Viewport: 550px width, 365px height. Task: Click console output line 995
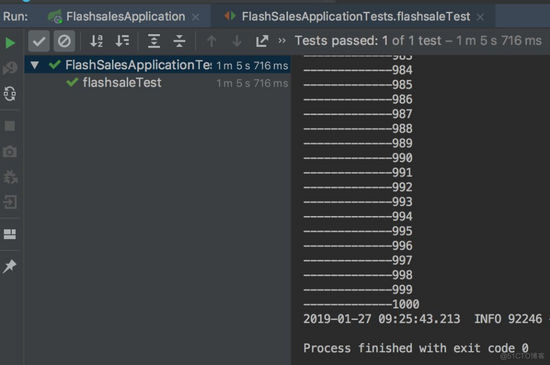point(358,231)
